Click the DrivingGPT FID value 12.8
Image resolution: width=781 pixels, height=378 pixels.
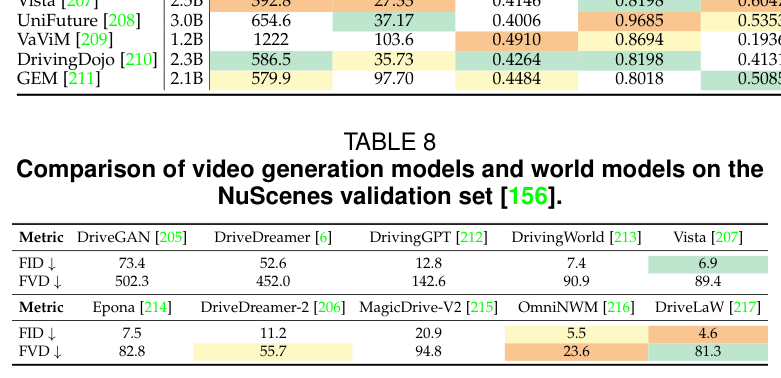point(428,263)
